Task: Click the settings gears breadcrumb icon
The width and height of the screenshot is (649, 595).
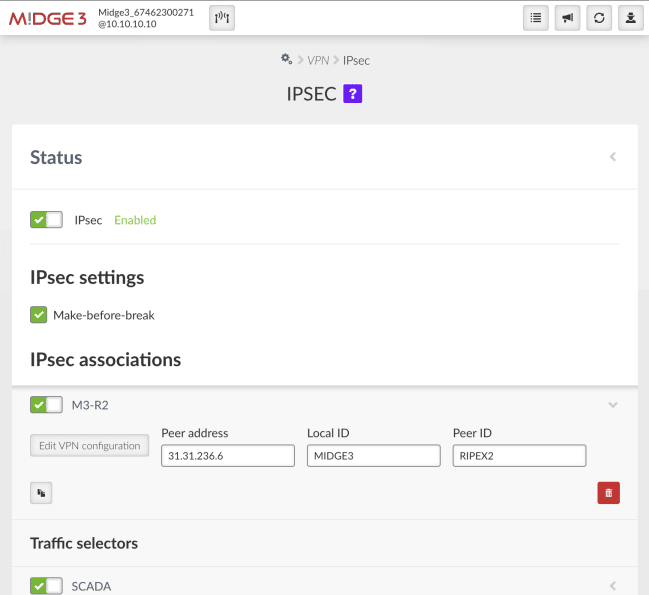Action: 287,60
